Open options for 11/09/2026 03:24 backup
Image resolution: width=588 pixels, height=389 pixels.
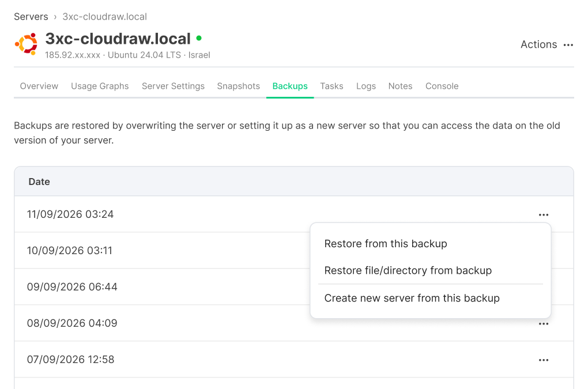click(x=544, y=215)
